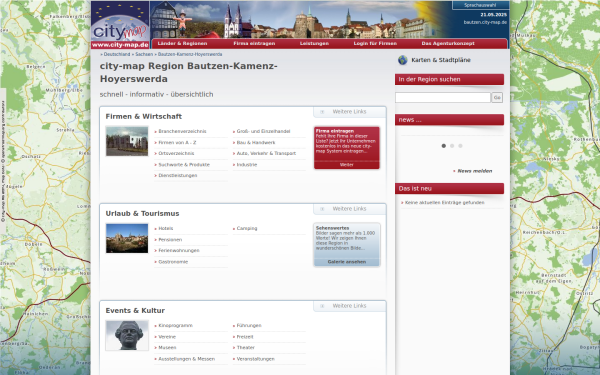Open Führungen link
Image resolution: width=600 pixels, height=375 pixels.
249,326
